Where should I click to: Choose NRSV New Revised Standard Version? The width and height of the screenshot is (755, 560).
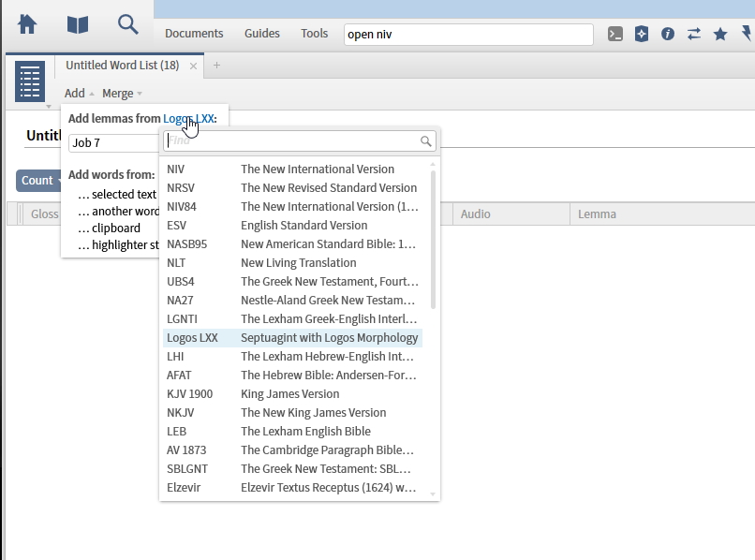(293, 188)
